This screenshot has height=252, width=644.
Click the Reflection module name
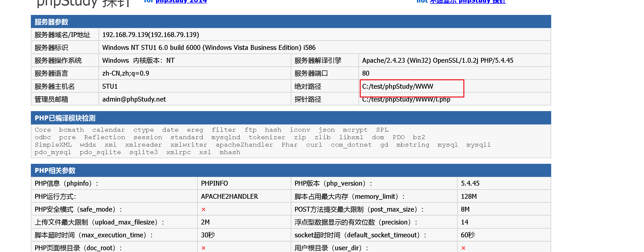105,137
